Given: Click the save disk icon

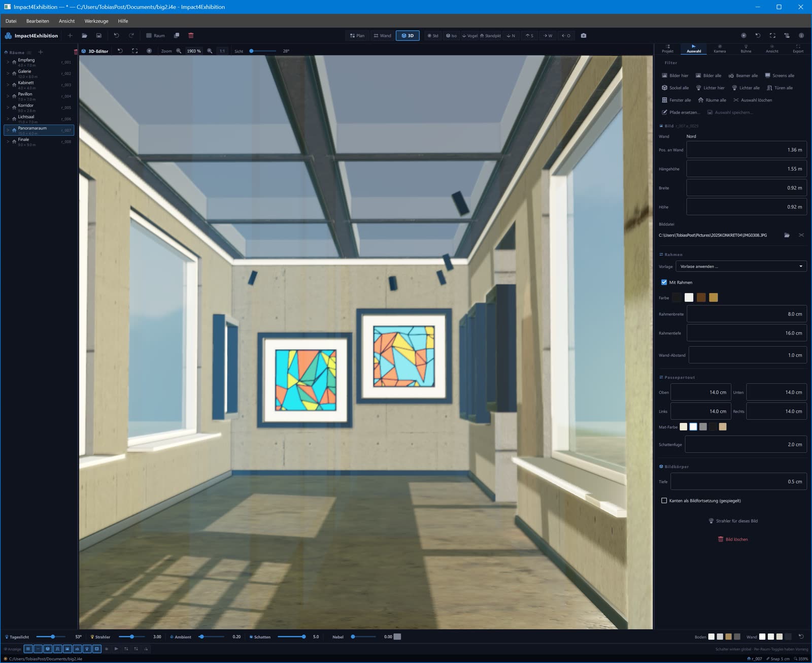Looking at the screenshot, I should 99,36.
